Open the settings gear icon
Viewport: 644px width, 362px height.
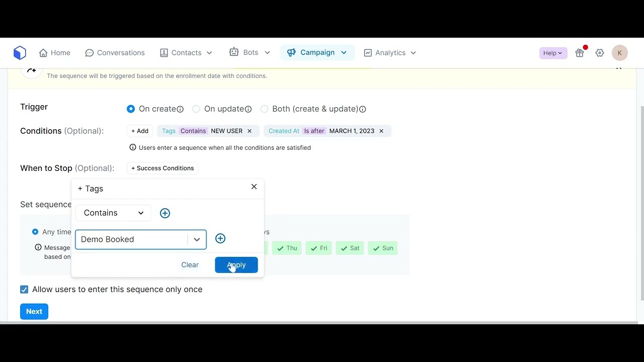[x=599, y=53]
